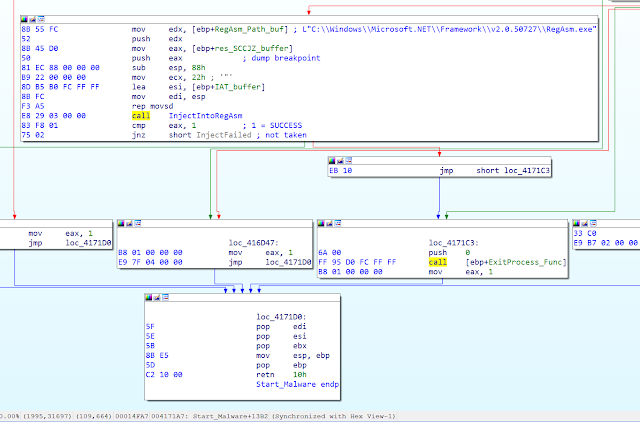Click 'push 0' in loc_4171C3 block

(449, 253)
